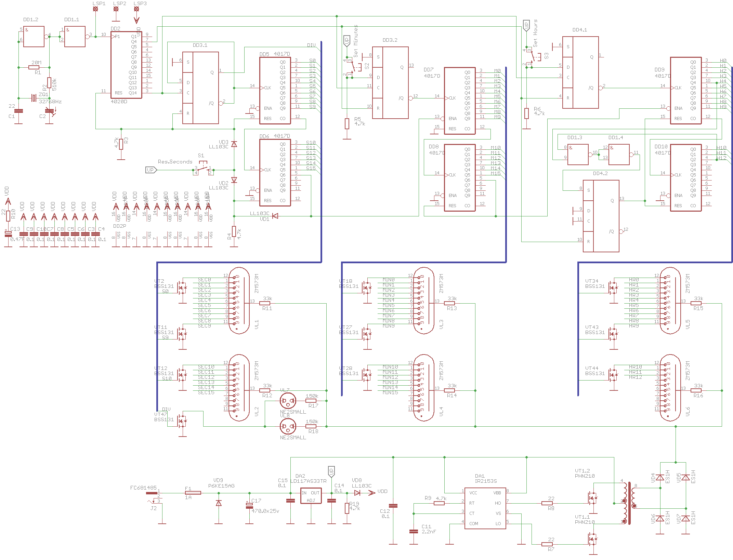Click the VD9 P6KE15AG diode
This screenshot has height=560, width=733.
[x=219, y=503]
